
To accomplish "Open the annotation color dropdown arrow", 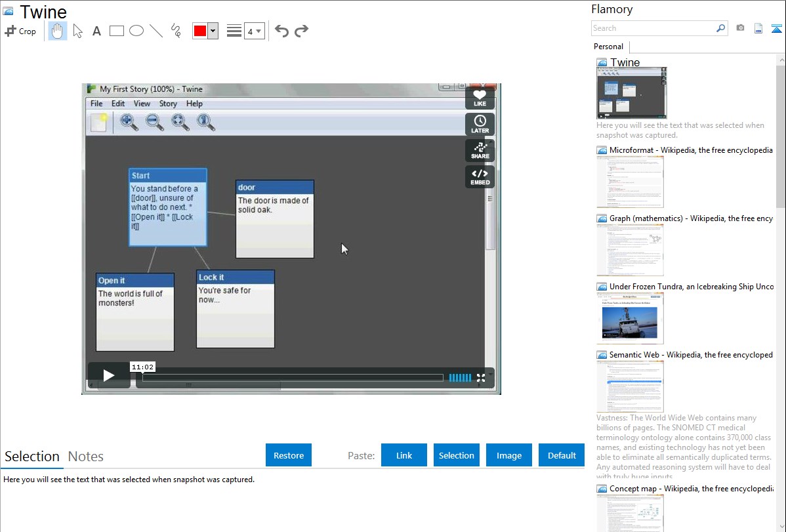I will click(x=213, y=31).
